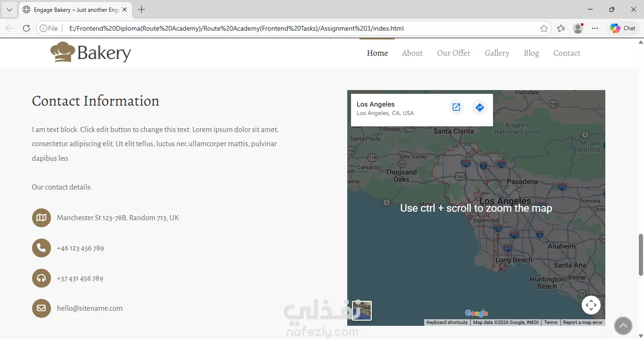Open map camera pan controls
This screenshot has width=644, height=339.
click(591, 305)
